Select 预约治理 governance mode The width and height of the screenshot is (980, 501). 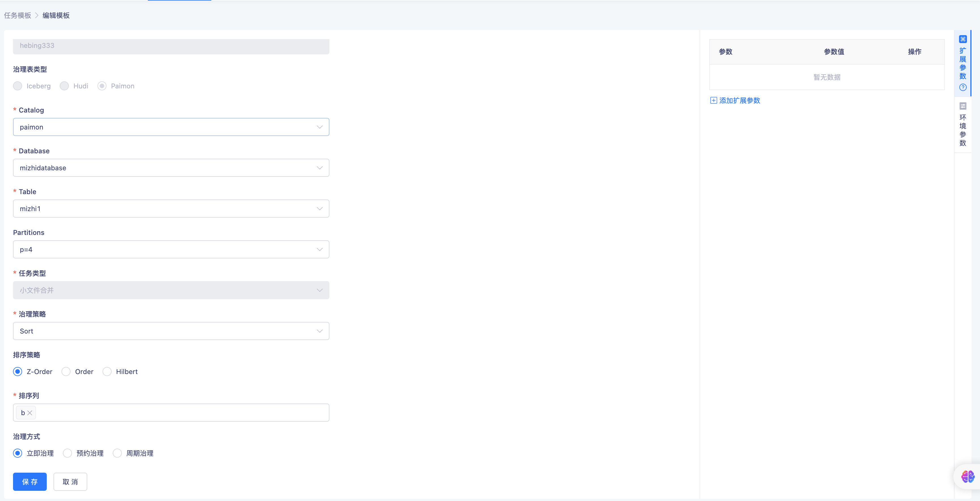coord(67,453)
